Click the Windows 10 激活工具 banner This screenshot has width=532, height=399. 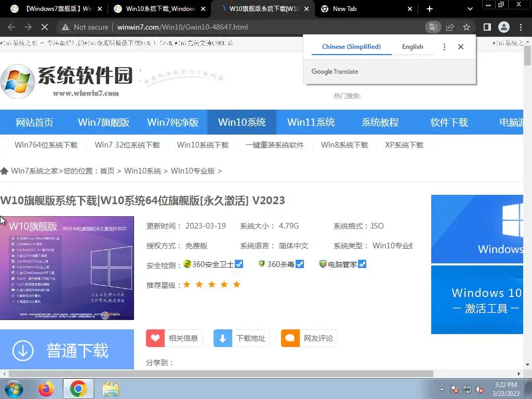coord(477,300)
